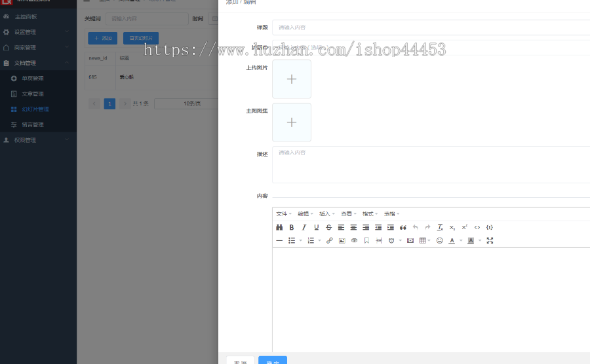This screenshot has width=590, height=364.
Task: Toggle the editor fullscreen mode
Action: pos(490,241)
